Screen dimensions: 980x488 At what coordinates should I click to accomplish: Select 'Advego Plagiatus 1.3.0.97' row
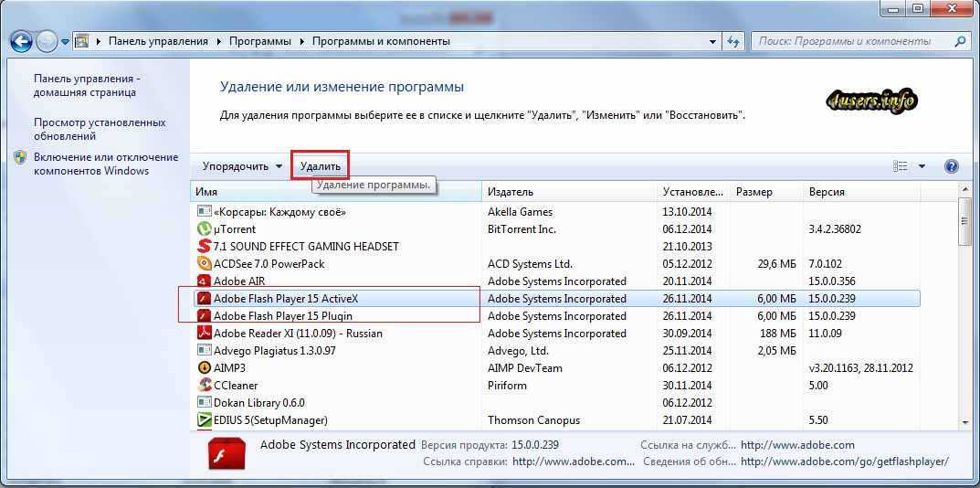tap(555, 351)
